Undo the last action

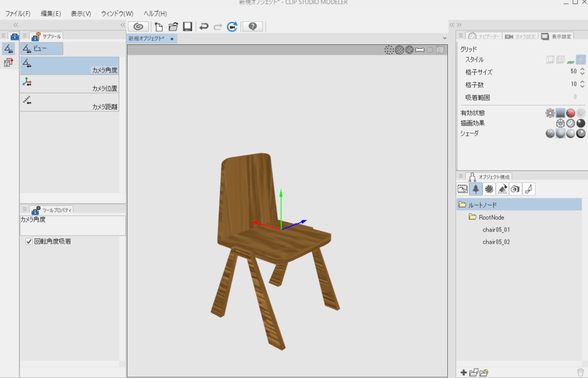tap(204, 26)
